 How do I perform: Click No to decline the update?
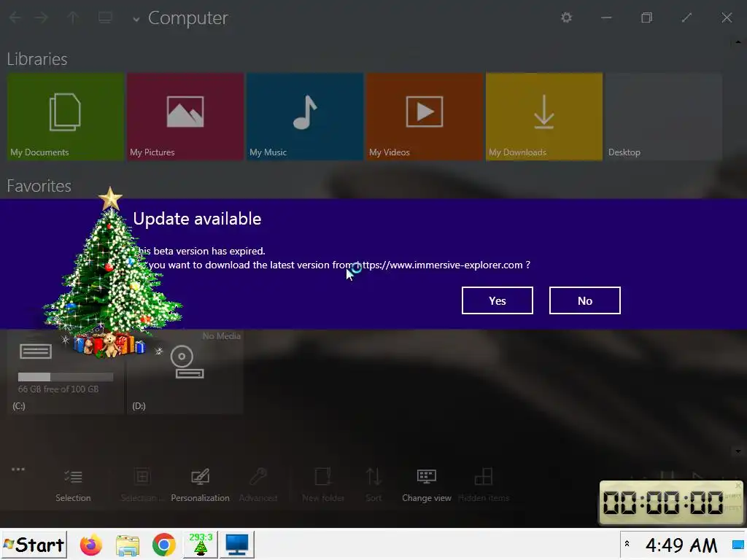click(x=584, y=300)
